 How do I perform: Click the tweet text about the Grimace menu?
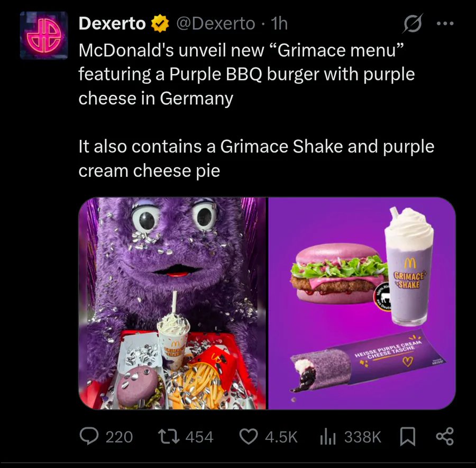tap(246, 75)
